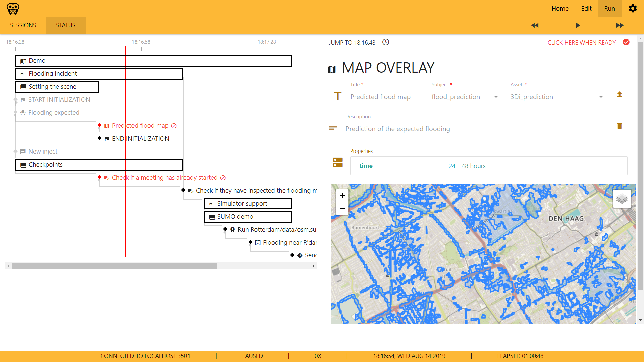Select the STATUS tab
Image resolution: width=644 pixels, height=362 pixels.
tap(65, 25)
